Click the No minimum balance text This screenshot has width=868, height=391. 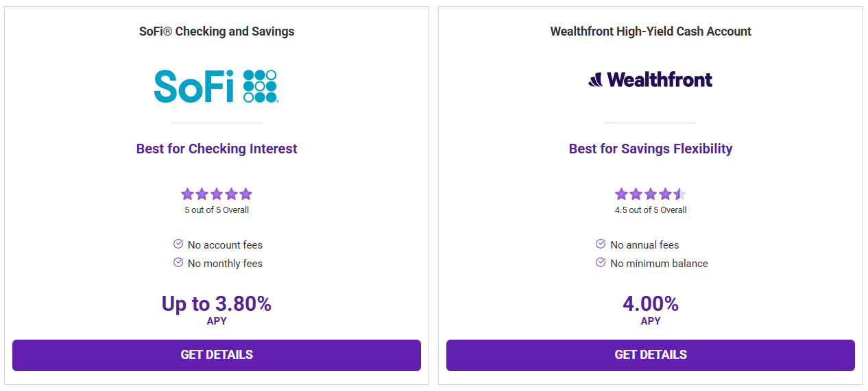pyautogui.click(x=659, y=264)
